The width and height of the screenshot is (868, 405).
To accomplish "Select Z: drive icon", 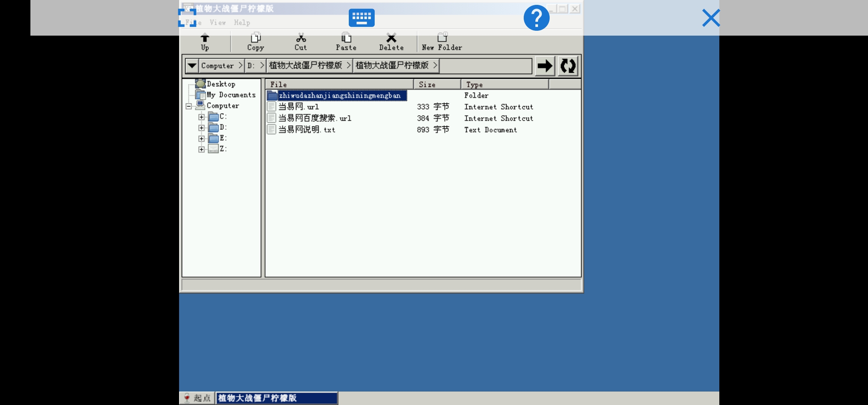I will pyautogui.click(x=213, y=149).
